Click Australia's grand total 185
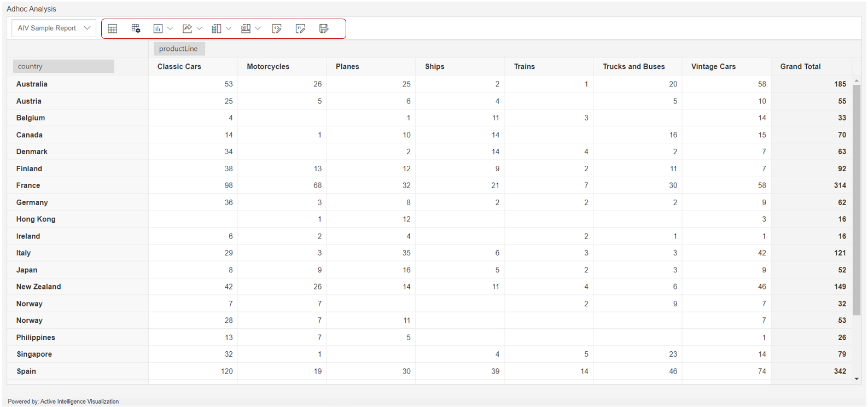This screenshot has height=407, width=868. click(840, 84)
